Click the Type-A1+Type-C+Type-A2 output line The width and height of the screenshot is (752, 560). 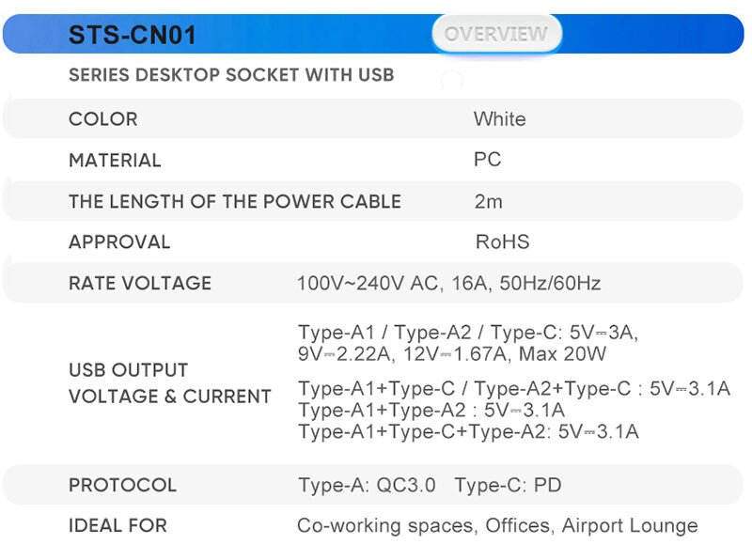tap(468, 431)
